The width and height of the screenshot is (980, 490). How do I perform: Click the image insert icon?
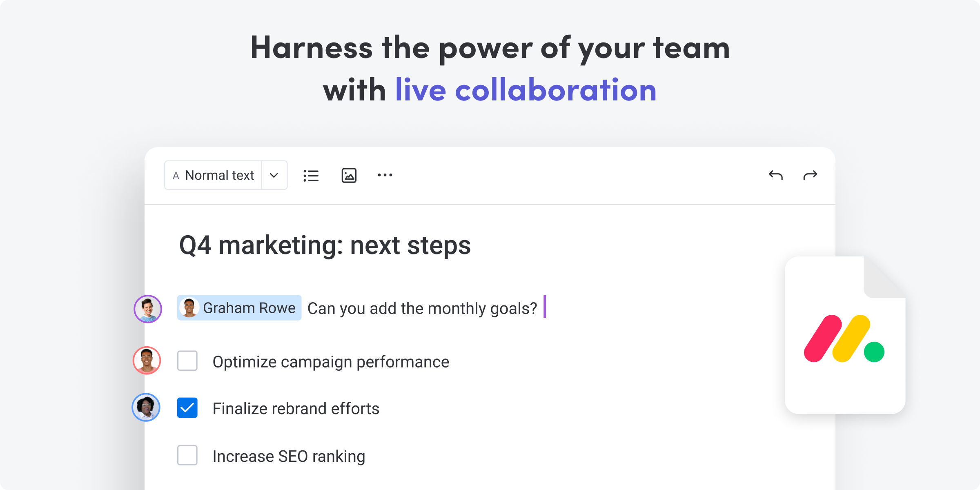[348, 176]
